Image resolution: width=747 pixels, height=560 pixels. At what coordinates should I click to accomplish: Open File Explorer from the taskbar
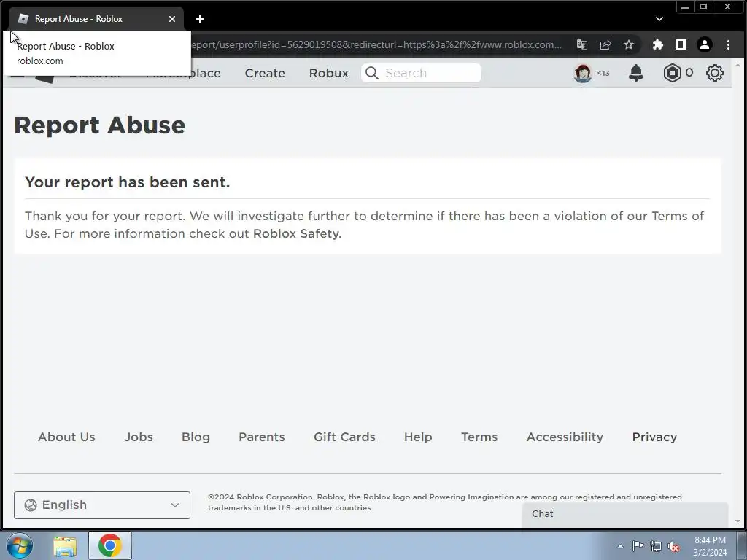pyautogui.click(x=65, y=546)
